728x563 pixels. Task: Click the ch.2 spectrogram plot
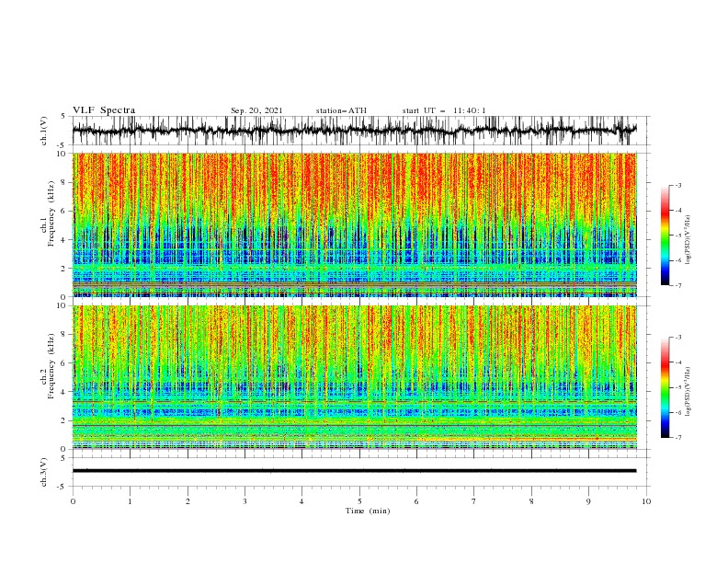[x=355, y=377]
